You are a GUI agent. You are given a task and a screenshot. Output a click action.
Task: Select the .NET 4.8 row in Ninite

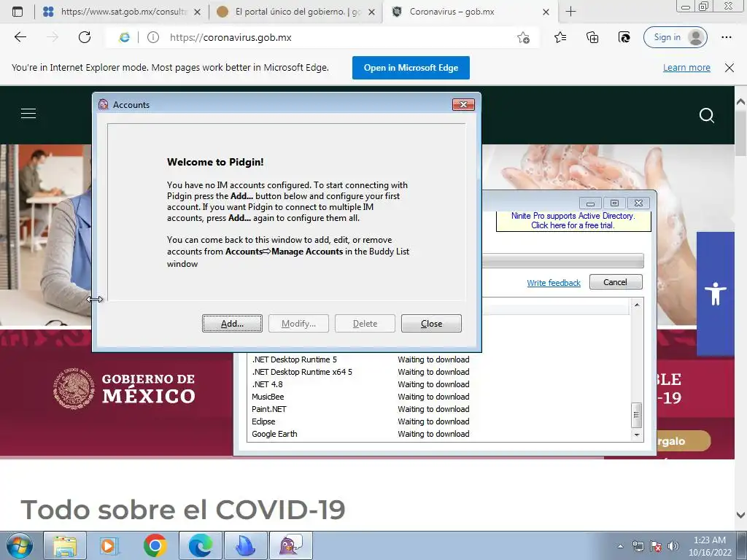pyautogui.click(x=439, y=384)
